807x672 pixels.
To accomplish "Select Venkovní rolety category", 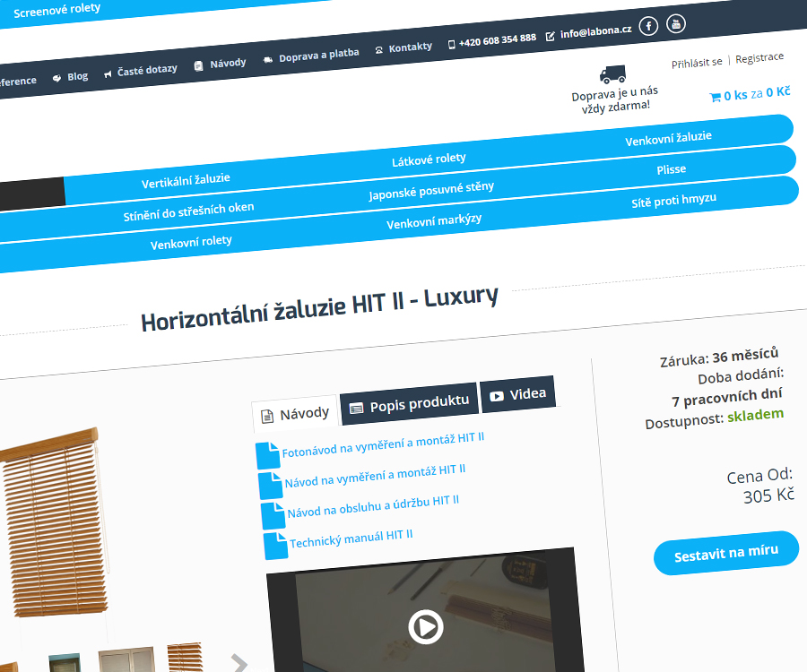I will pos(191,242).
